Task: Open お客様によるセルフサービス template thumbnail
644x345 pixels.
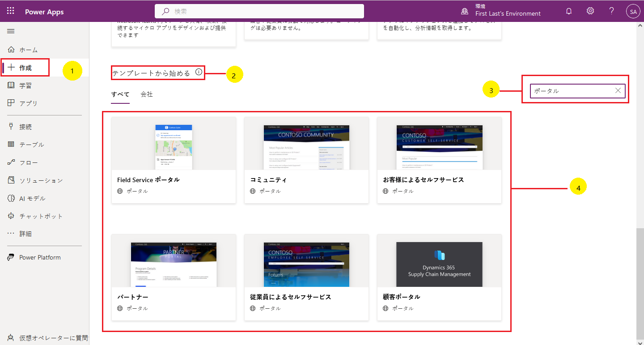Action: [439, 147]
